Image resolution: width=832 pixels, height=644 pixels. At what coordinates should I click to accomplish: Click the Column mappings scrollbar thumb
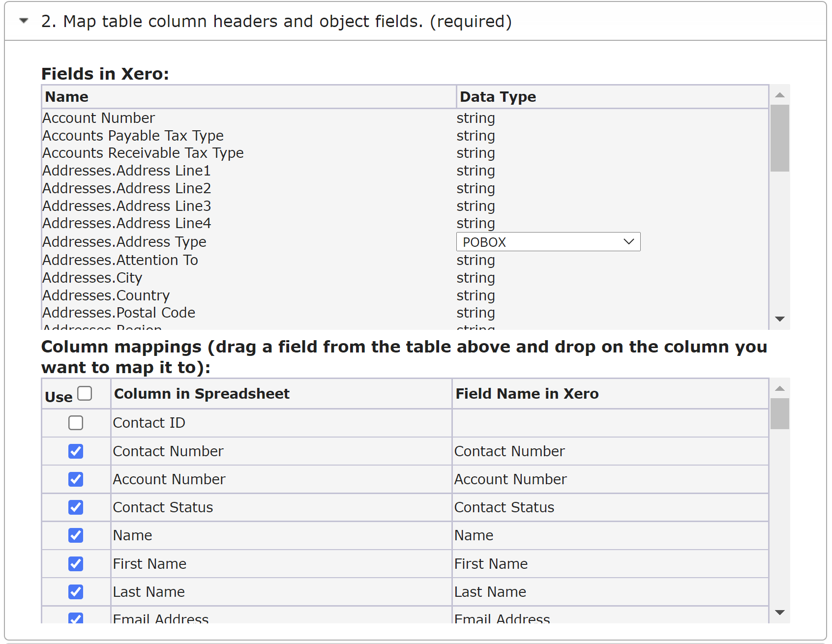780,413
